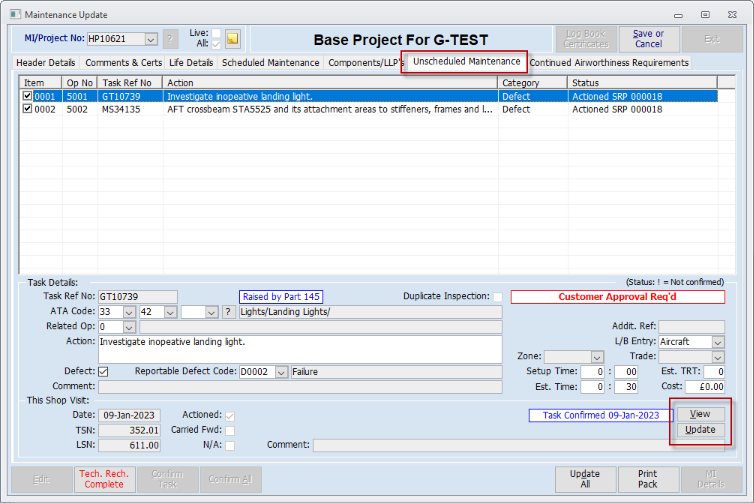754x503 pixels.
Task: Toggle the Duplicate Inspection checkbox
Action: tap(498, 297)
